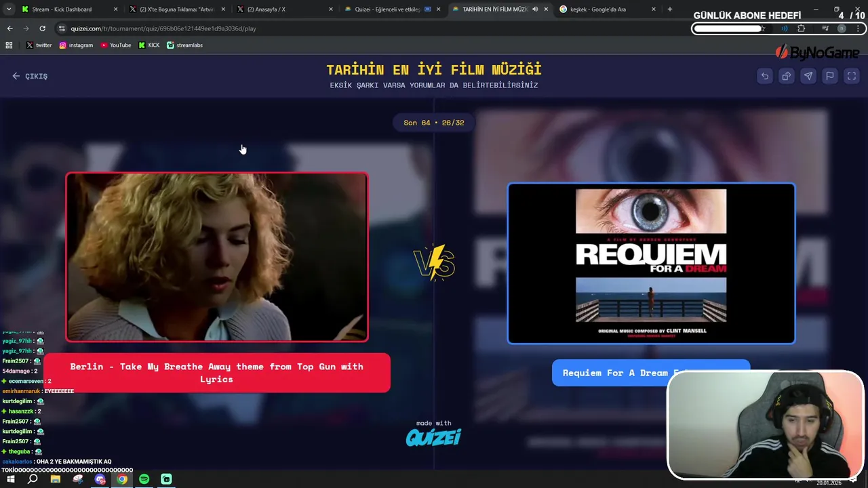The height and width of the screenshot is (488, 868).
Task: Click chat username 54damage
Action: click(x=16, y=371)
